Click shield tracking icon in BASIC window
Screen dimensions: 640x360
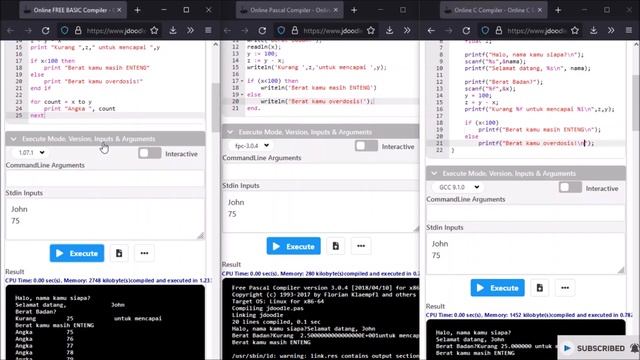click(x=64, y=30)
